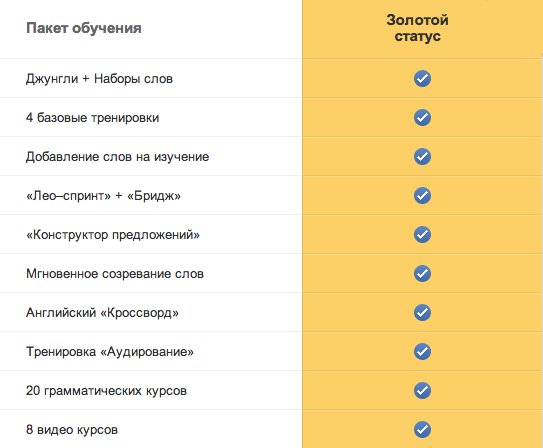Click checkmark for Тренировка «Аудирование» row
The height and width of the screenshot is (448, 543).
(422, 352)
